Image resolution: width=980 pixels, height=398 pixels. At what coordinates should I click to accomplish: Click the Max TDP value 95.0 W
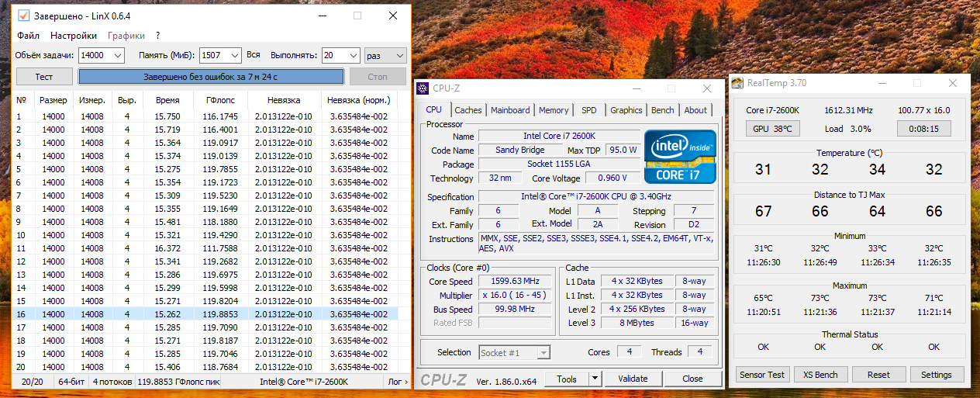click(x=623, y=150)
